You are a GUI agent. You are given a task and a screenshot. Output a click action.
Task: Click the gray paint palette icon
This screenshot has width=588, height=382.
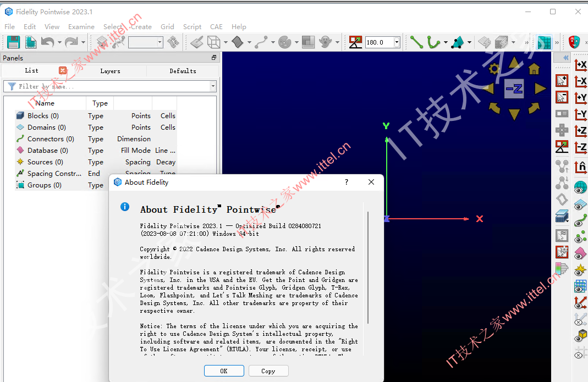click(x=284, y=42)
